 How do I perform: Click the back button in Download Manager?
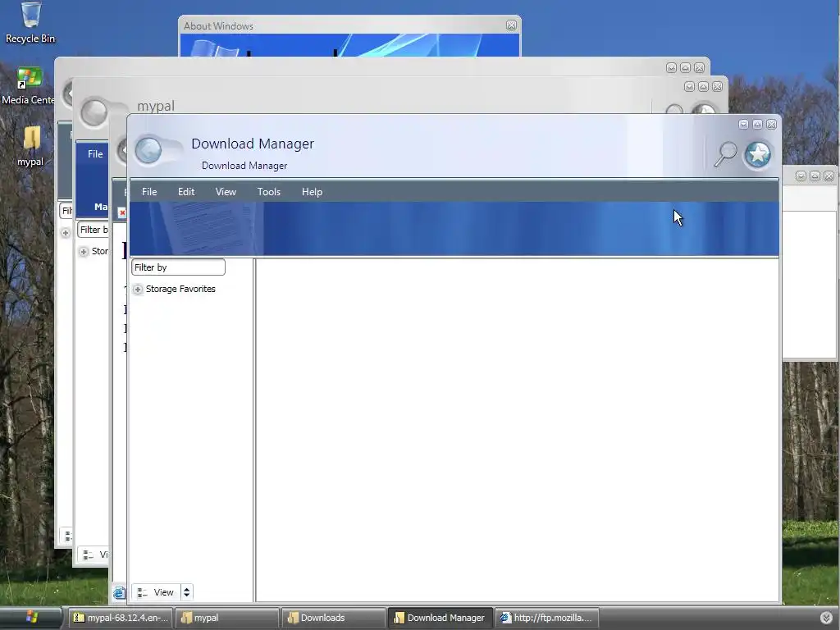tap(148, 151)
